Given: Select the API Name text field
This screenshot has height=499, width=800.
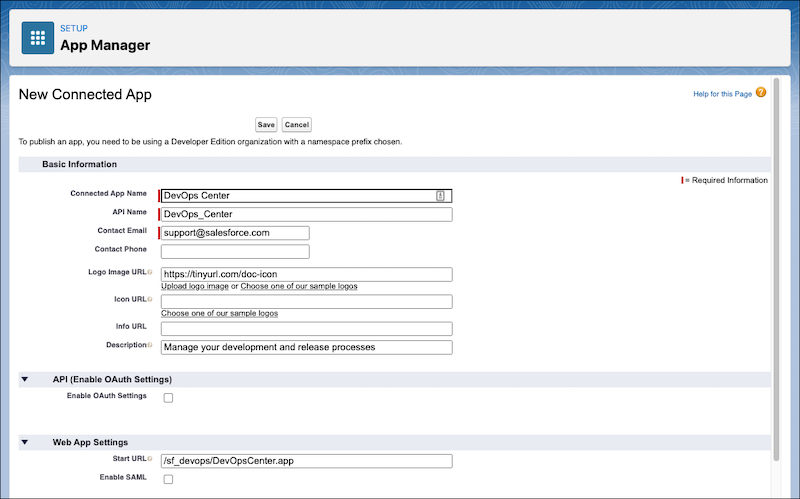Looking at the screenshot, I should (x=306, y=214).
